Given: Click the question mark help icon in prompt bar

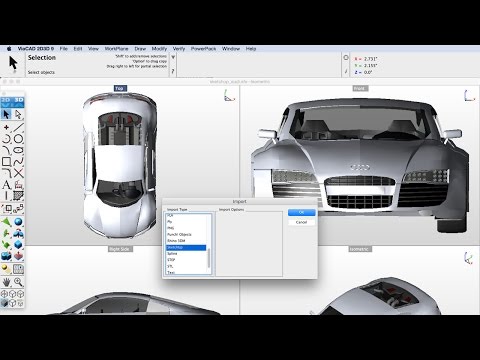Looking at the screenshot, I should click(173, 71).
